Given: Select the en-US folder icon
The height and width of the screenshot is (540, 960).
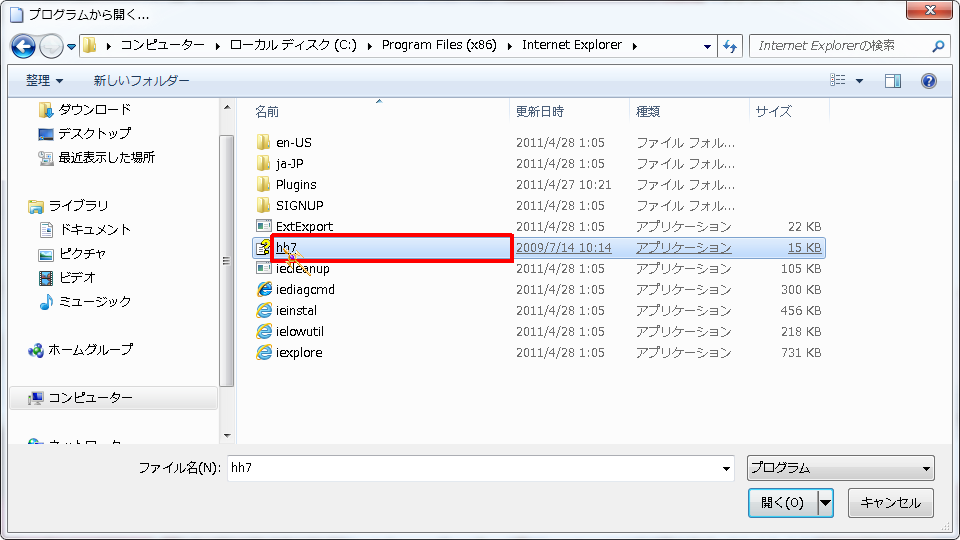Looking at the screenshot, I should click(263, 143).
